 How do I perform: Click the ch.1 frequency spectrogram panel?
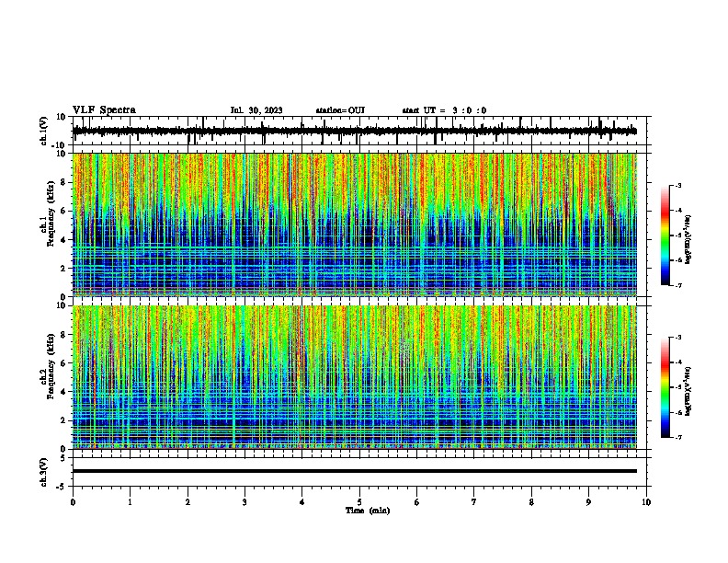355,224
